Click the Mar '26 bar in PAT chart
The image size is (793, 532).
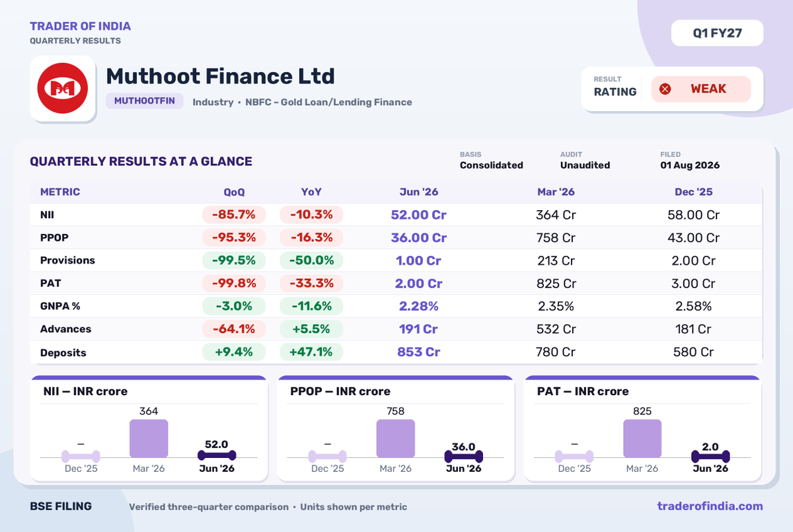[x=642, y=438]
